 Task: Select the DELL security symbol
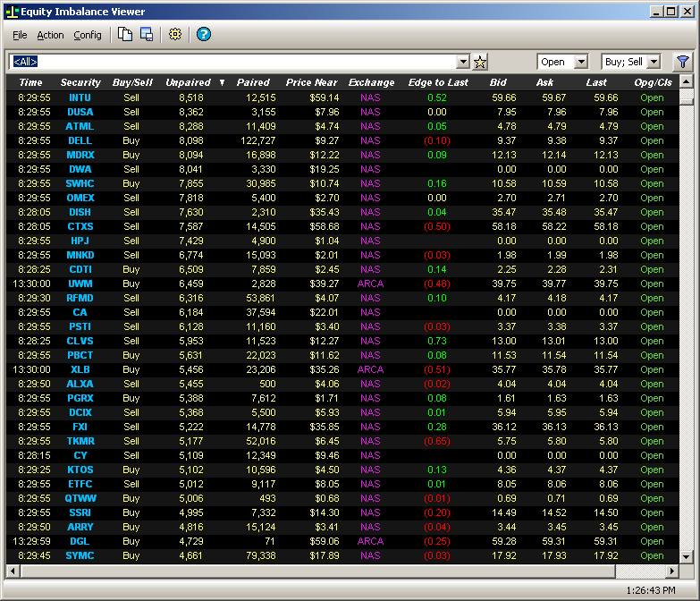click(x=80, y=140)
